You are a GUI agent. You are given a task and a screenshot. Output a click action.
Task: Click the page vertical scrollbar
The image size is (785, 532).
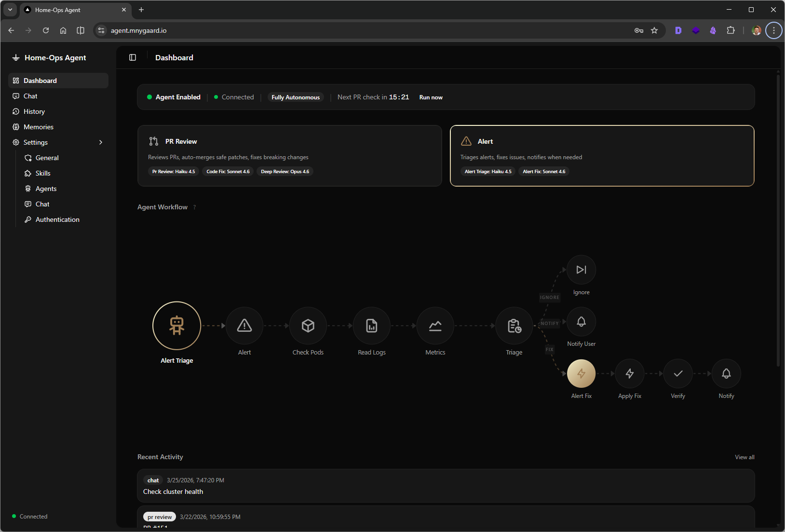click(x=778, y=219)
